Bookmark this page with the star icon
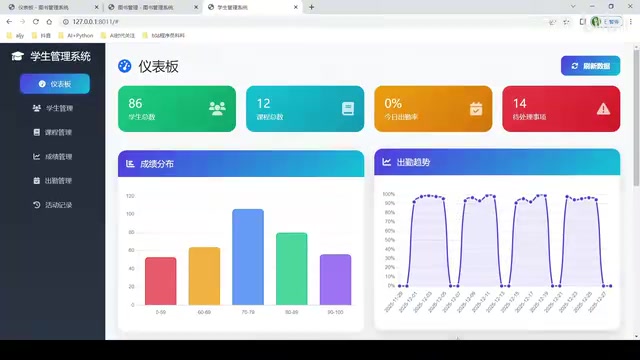The image size is (640, 360). pyautogui.click(x=566, y=22)
